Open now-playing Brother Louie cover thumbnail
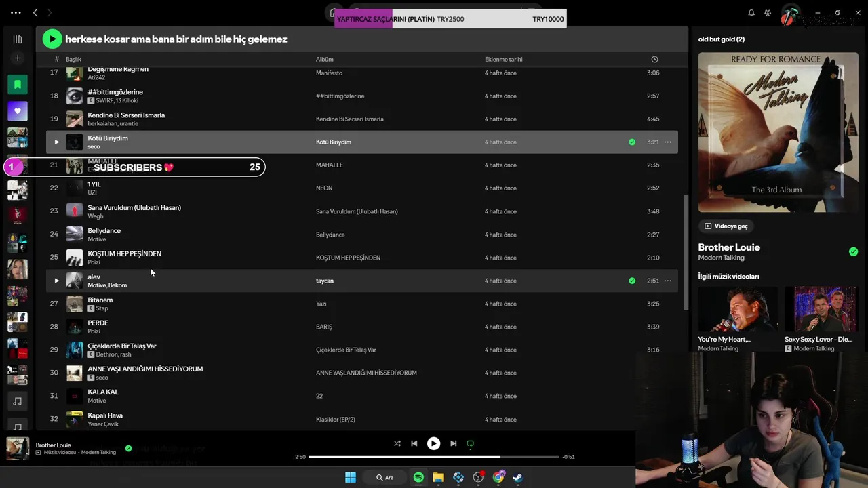Image resolution: width=868 pixels, height=488 pixels. click(x=18, y=449)
